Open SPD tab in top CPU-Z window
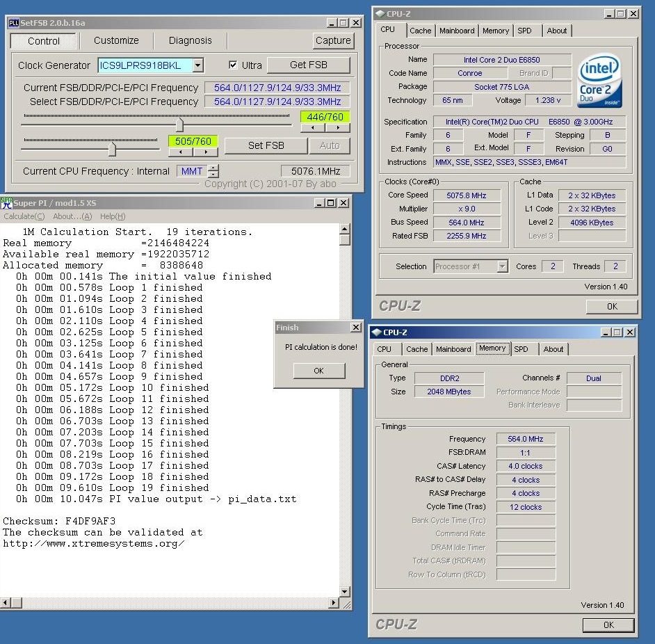 (525, 31)
